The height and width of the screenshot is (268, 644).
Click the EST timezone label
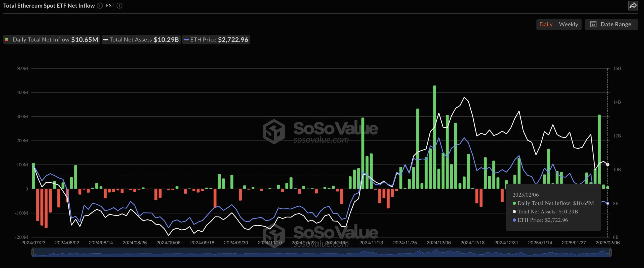point(110,6)
